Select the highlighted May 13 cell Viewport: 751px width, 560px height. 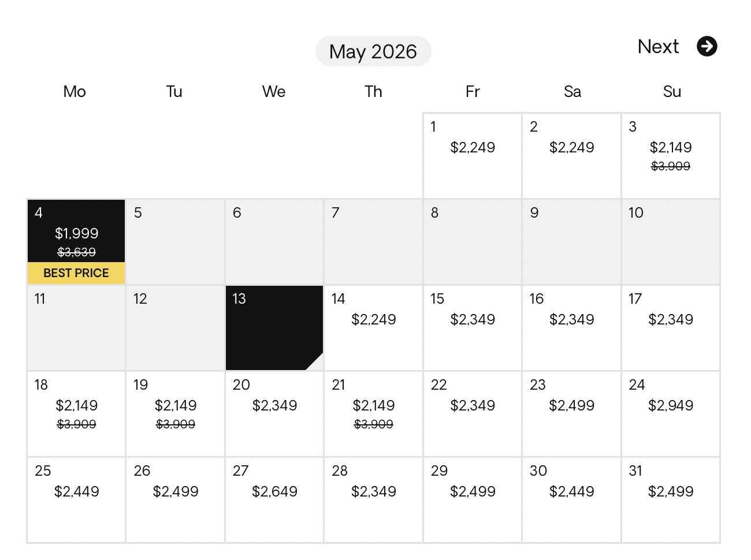tap(274, 328)
